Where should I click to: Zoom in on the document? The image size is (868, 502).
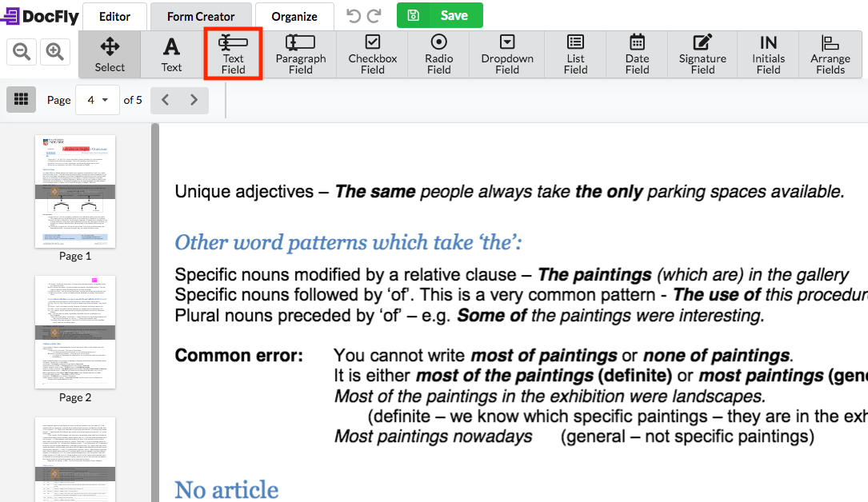pyautogui.click(x=54, y=52)
